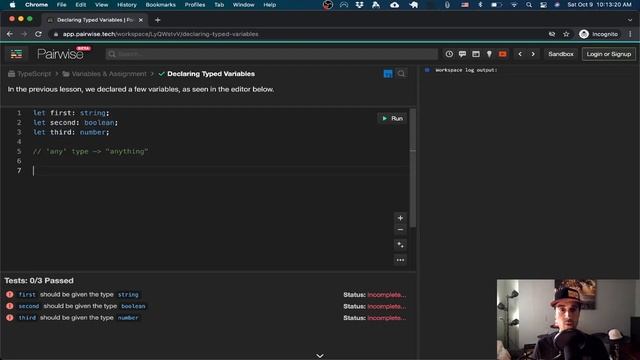The height and width of the screenshot is (360, 640).
Task: Click code line 7 in editor
Action: (x=220, y=171)
